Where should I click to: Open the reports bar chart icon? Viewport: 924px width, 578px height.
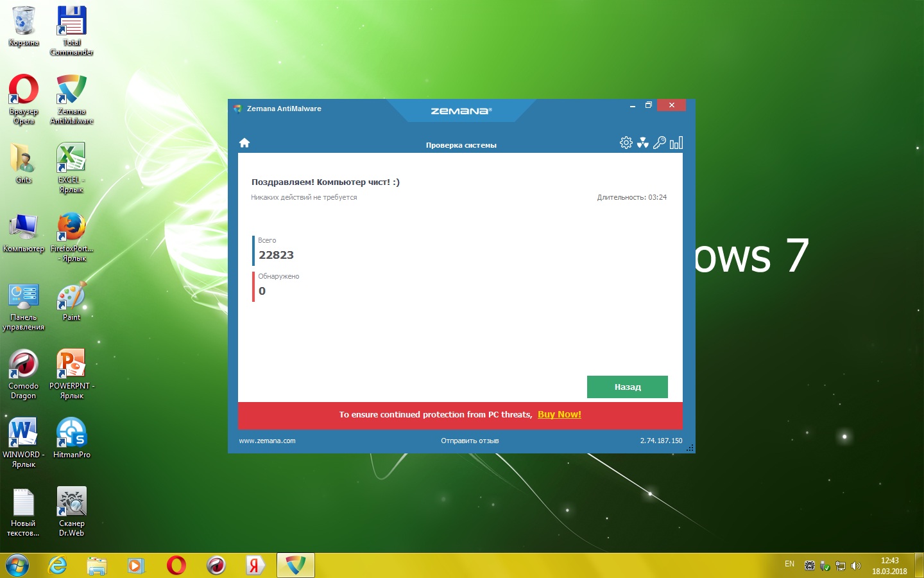pyautogui.click(x=676, y=143)
